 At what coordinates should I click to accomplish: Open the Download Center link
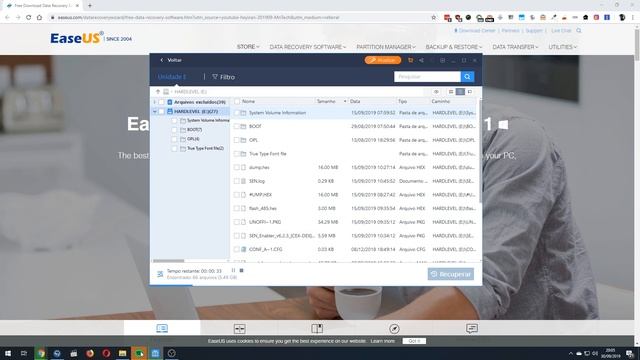click(475, 31)
